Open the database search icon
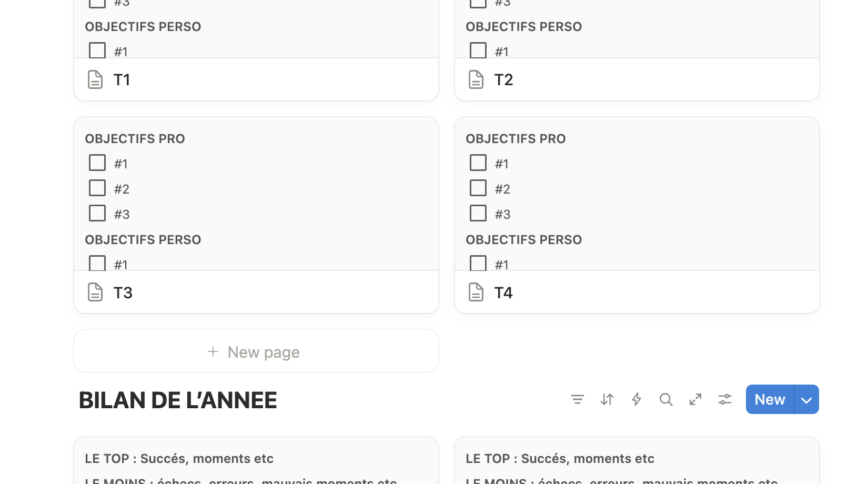This screenshot has height=484, width=868. pyautogui.click(x=666, y=400)
